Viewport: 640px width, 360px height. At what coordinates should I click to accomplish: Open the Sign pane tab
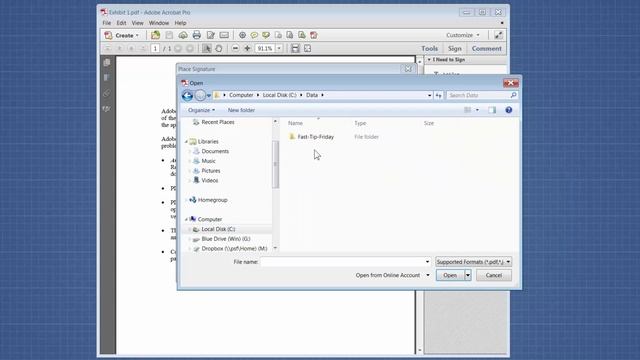coord(454,49)
